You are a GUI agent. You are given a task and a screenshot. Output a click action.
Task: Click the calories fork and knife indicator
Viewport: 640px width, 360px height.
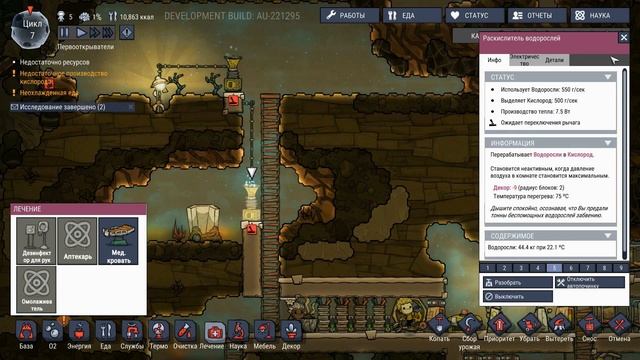click(x=113, y=17)
